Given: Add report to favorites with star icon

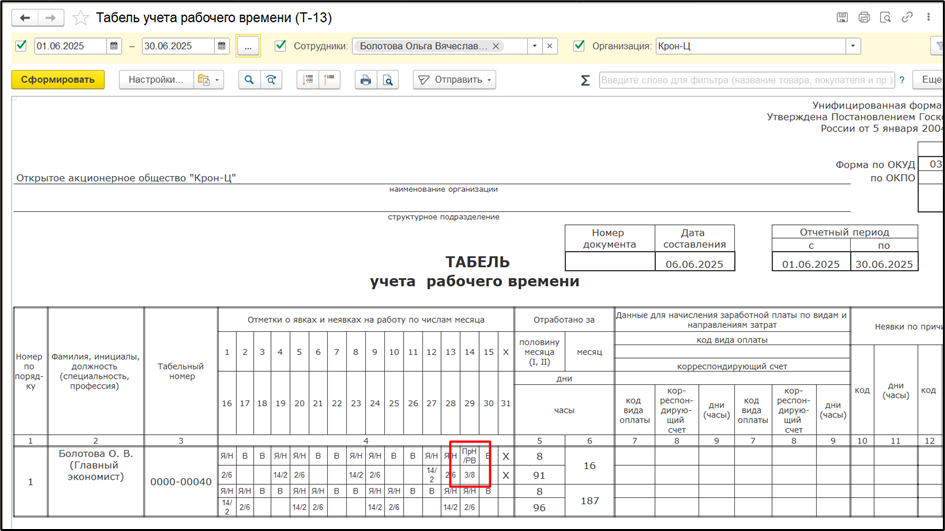Looking at the screenshot, I should (x=80, y=18).
